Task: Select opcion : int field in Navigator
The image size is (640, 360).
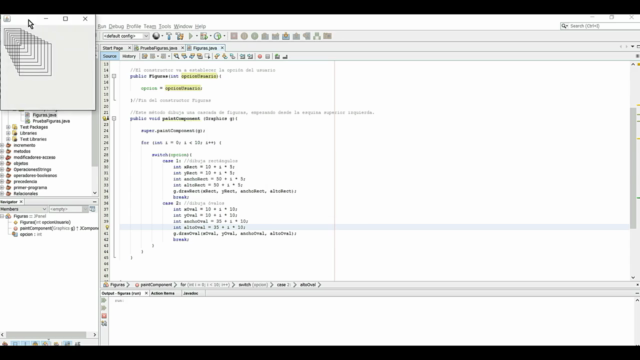Action: point(31,234)
